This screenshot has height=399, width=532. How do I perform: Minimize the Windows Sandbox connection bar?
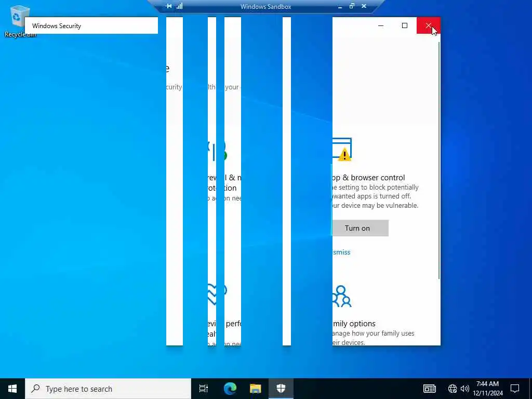click(x=340, y=6)
